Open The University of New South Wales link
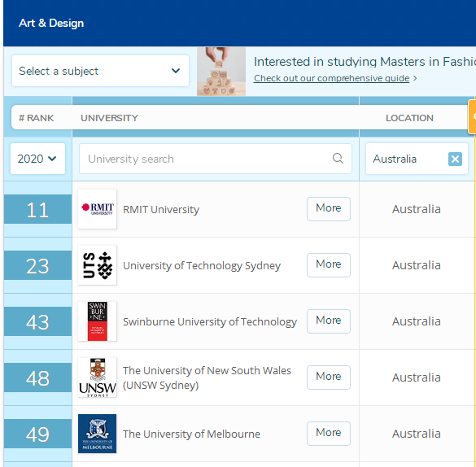The height and width of the screenshot is (467, 476). click(x=207, y=378)
